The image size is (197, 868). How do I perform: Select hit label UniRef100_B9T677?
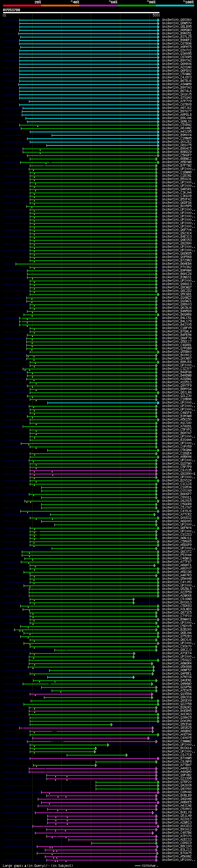pyautogui.click(x=177, y=111)
